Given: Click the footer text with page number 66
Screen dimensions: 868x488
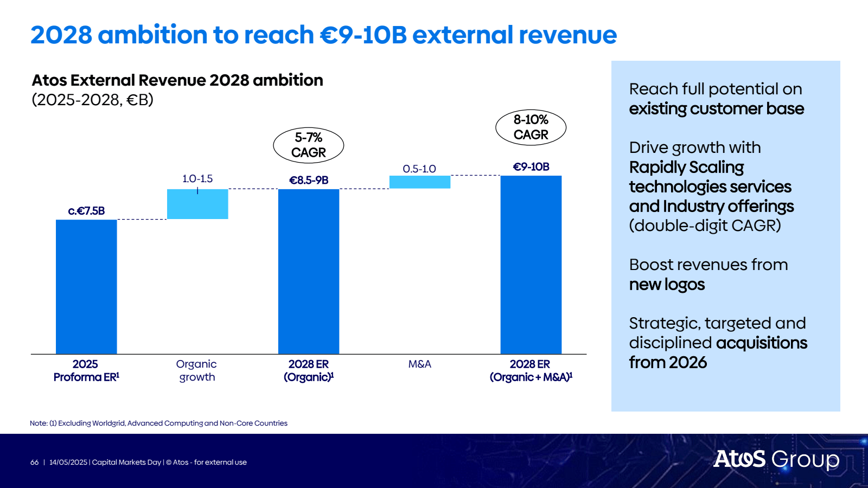Looking at the screenshot, I should coord(138,463).
